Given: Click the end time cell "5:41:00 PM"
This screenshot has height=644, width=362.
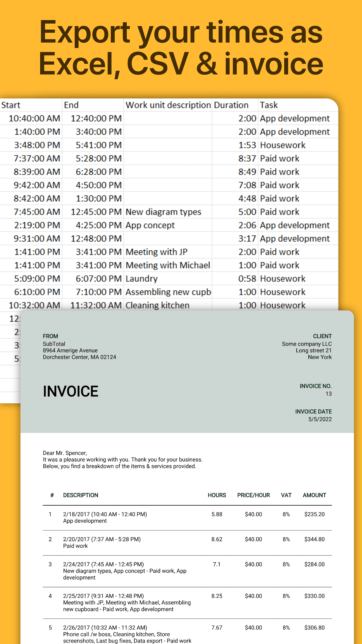Looking at the screenshot, I should 99,145.
